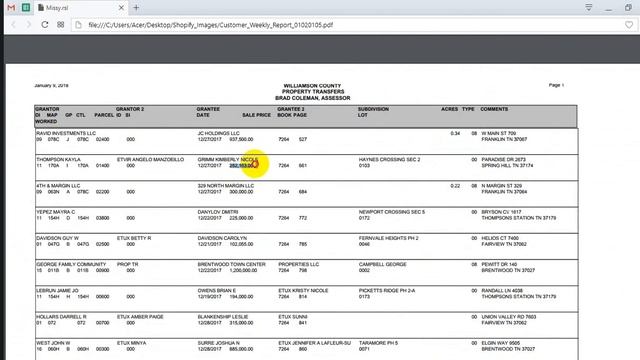Click WEST JOHN W grantor name
This screenshot has height=360, width=640.
click(53, 343)
